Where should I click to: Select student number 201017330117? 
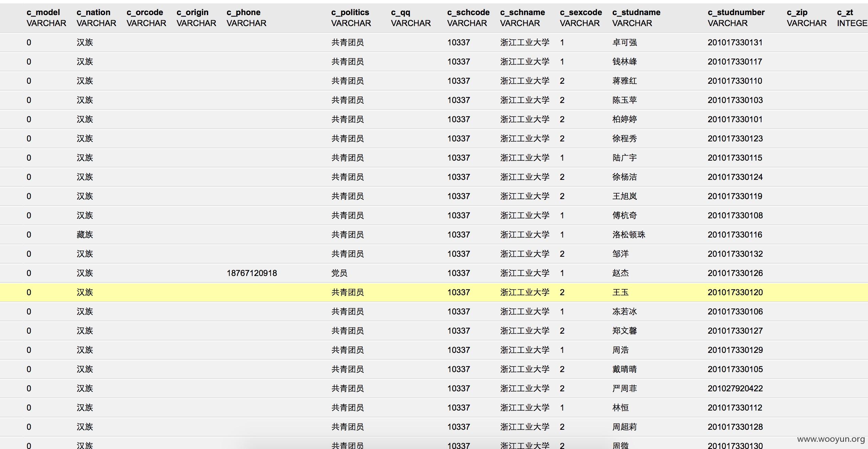[x=735, y=62]
